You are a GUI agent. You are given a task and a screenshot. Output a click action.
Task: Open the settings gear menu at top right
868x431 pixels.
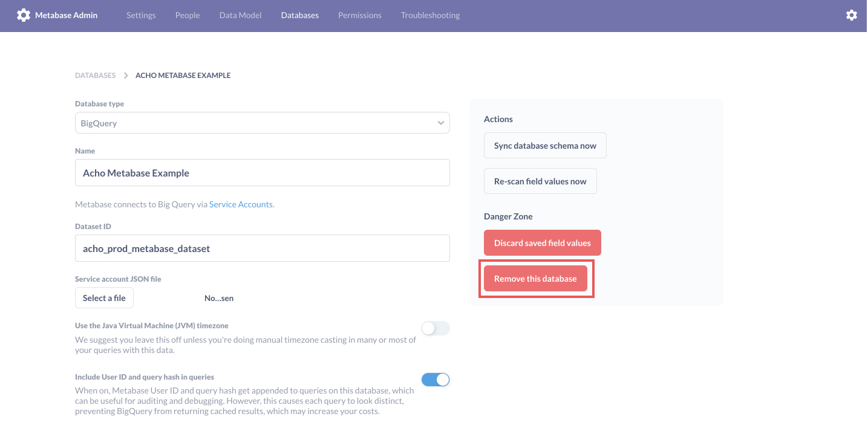[x=852, y=15]
